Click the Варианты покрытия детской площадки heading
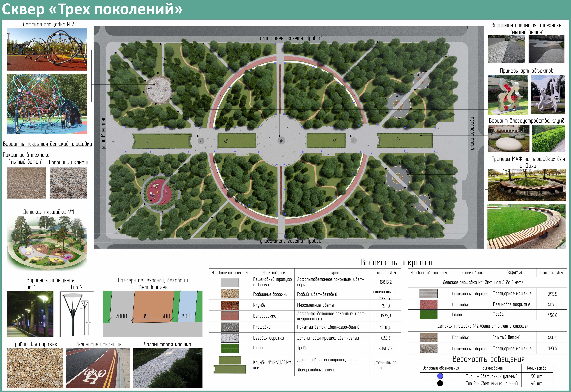The width and height of the screenshot is (571, 392). coord(47,144)
